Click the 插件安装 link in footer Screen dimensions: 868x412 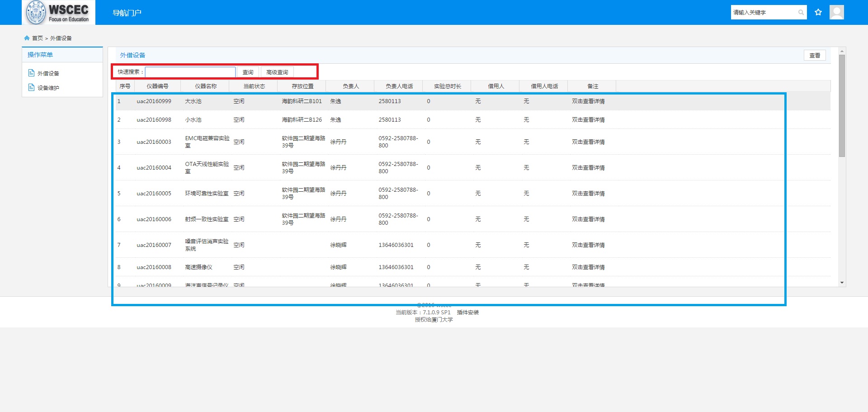pyautogui.click(x=467, y=312)
